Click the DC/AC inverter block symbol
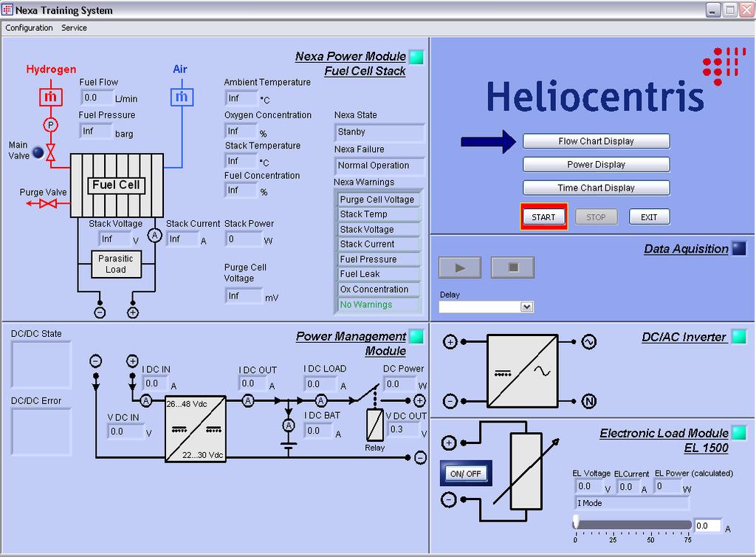This screenshot has width=756, height=557. point(523,372)
